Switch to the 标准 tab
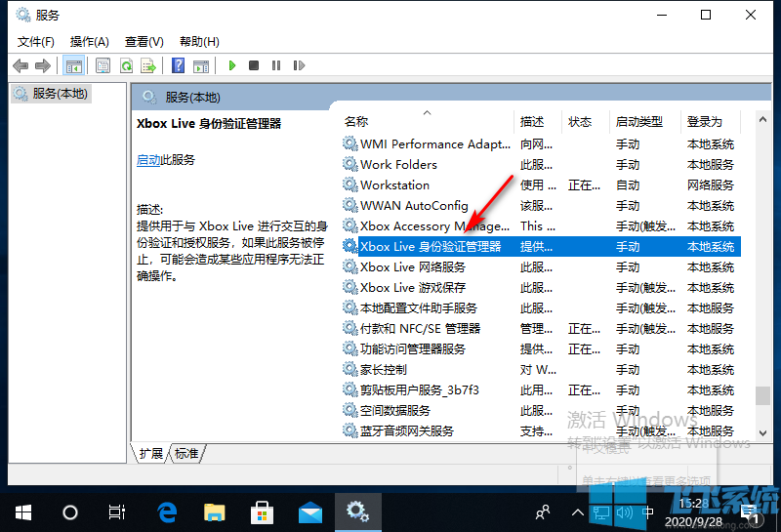 (x=186, y=453)
